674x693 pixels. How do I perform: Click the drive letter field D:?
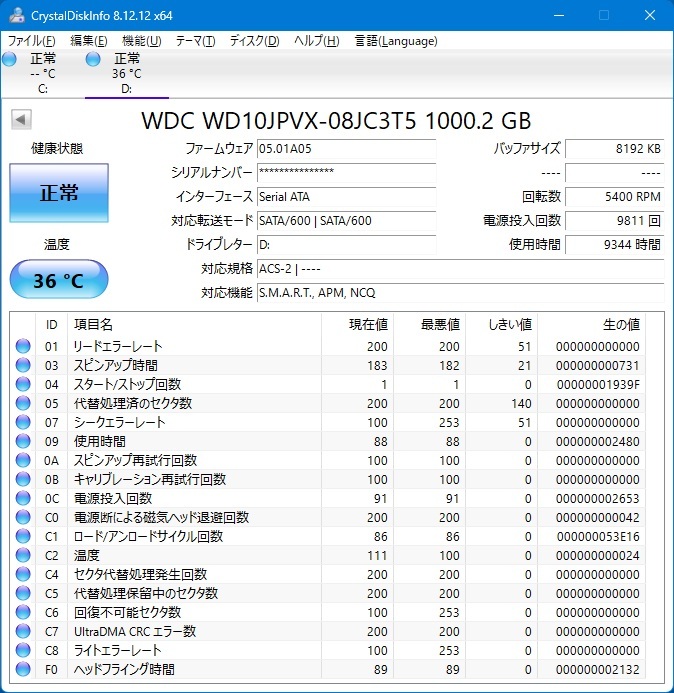[x=347, y=244]
